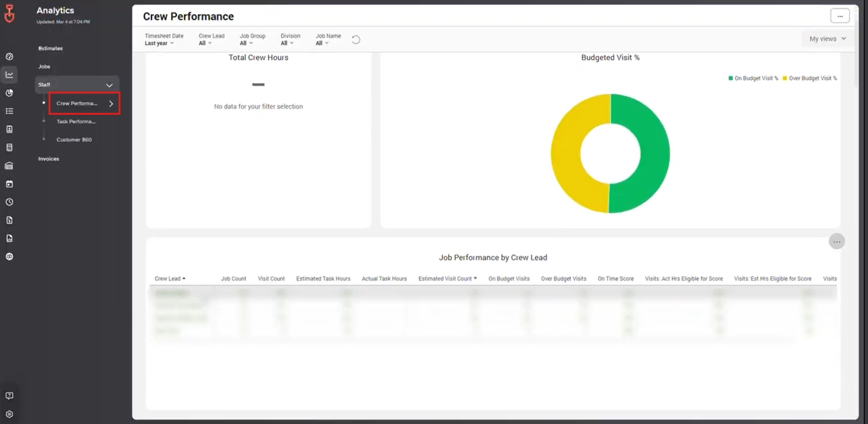This screenshot has width=868, height=424.
Task: Select the calendar icon in the sidebar
Action: pos(9,183)
